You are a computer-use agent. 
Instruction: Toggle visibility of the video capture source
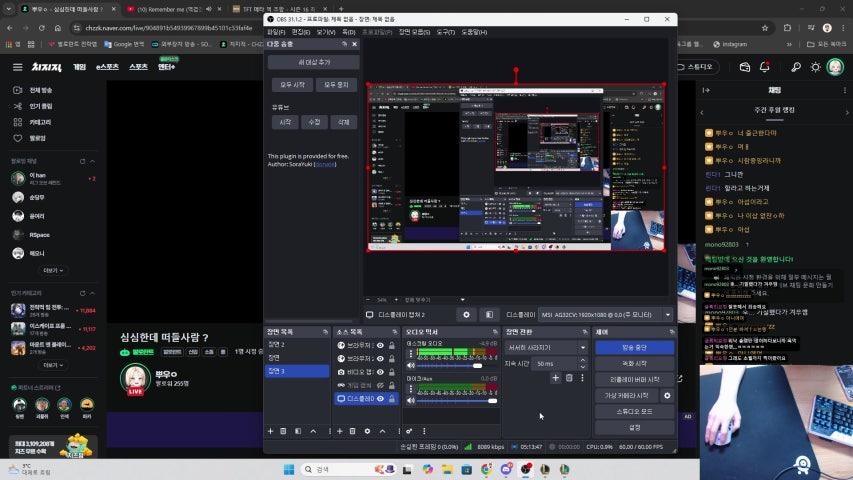click(380, 372)
